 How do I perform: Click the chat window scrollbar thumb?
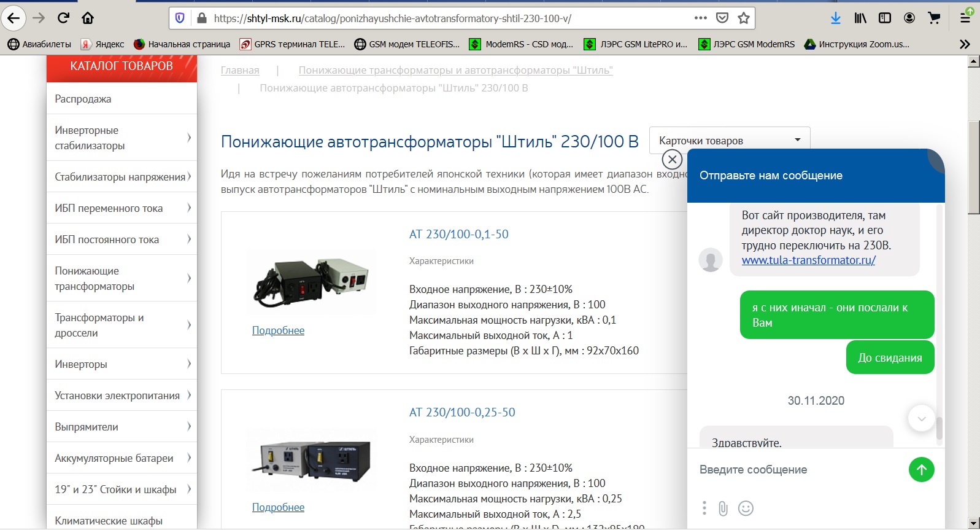pyautogui.click(x=939, y=428)
